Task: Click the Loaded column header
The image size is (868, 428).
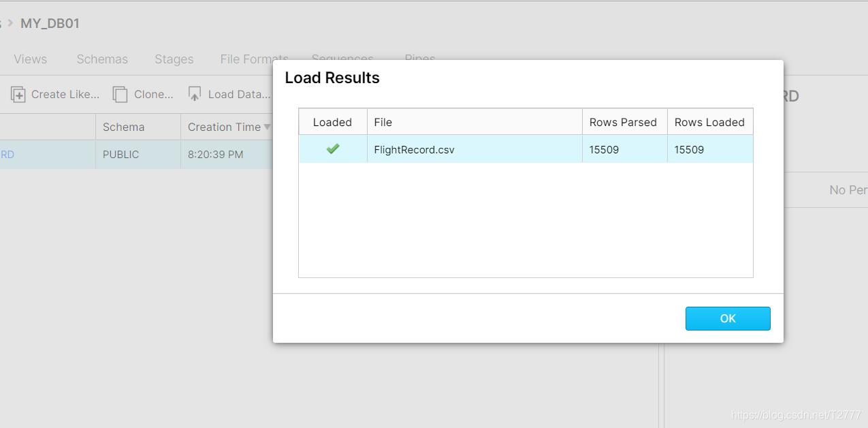Action: click(x=333, y=122)
